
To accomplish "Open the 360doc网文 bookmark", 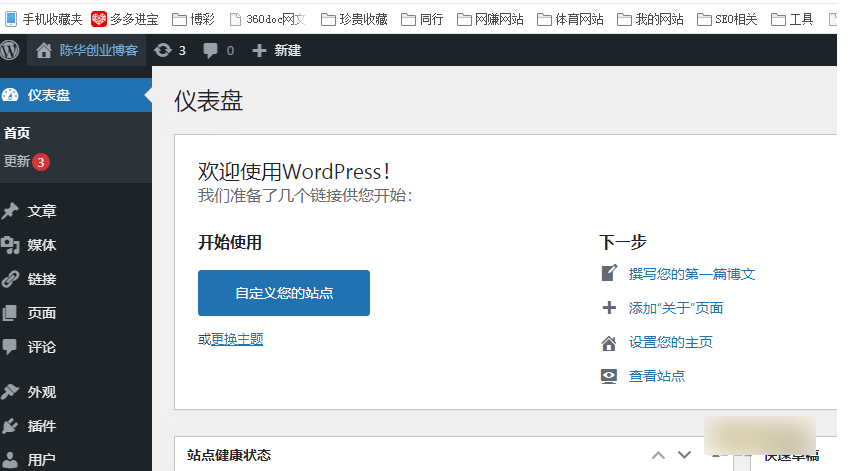I will (x=268, y=20).
